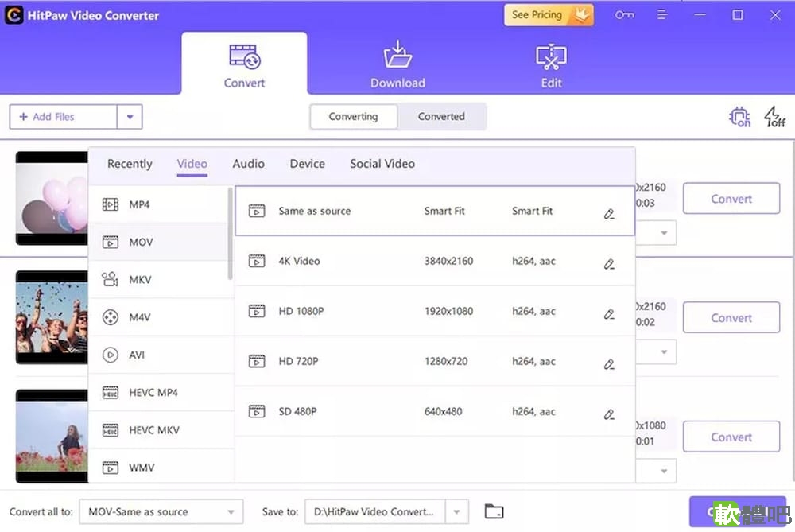Viewport: 795px width, 532px height.
Task: Edit the Same as source preset
Action: pyautogui.click(x=609, y=213)
